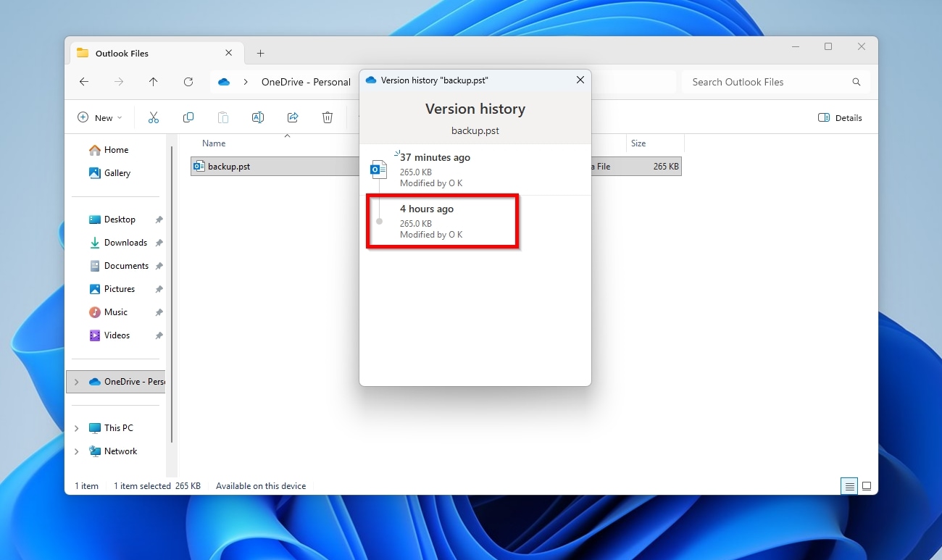Open the New item dropdown

pos(100,117)
